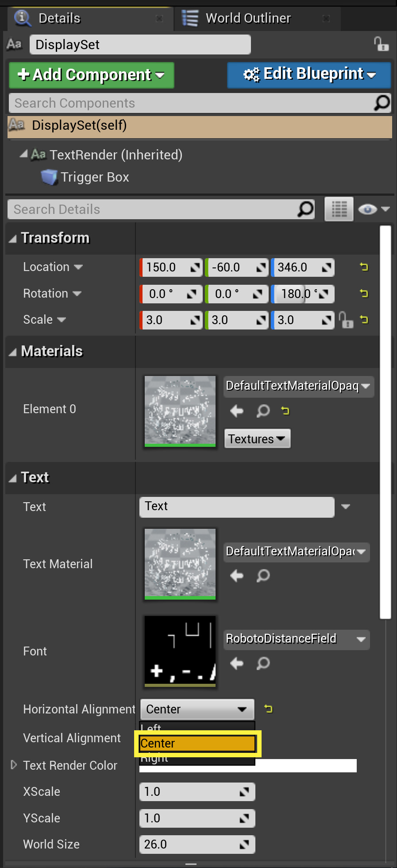The width and height of the screenshot is (397, 868).
Task: Click the Rotation X value field
Action: 171,294
